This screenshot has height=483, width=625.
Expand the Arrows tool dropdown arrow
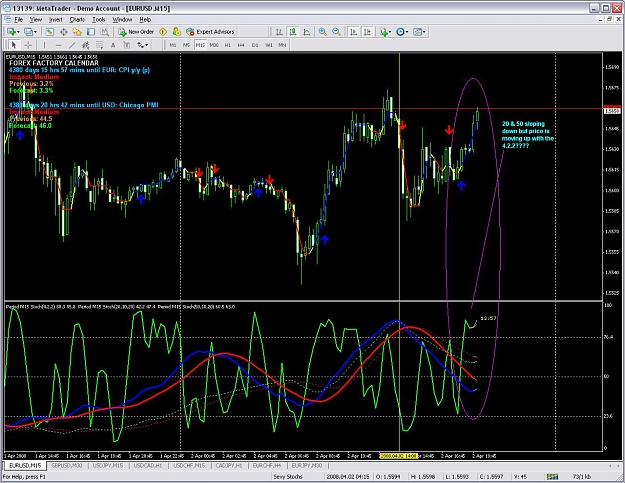pyautogui.click(x=147, y=45)
